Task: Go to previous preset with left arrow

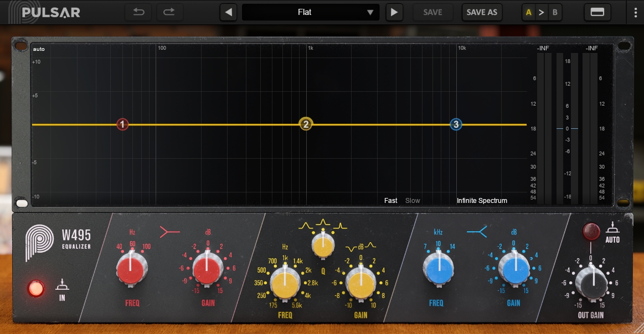Action: (228, 12)
